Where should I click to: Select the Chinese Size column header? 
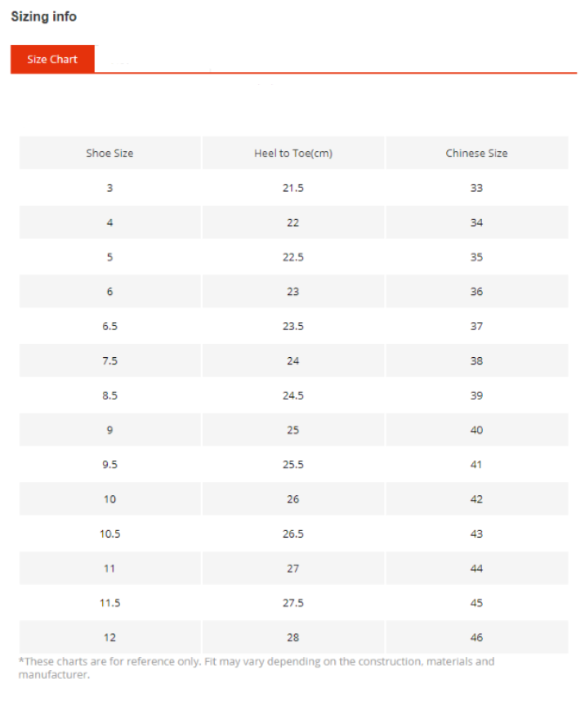(x=477, y=153)
